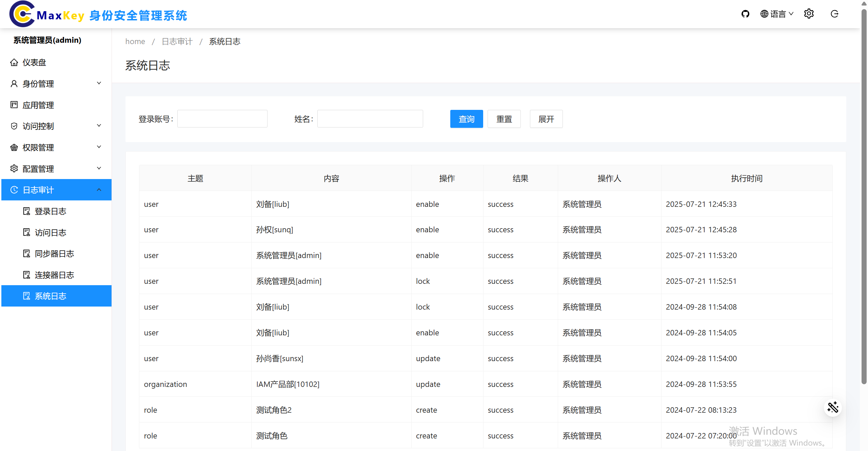
Task: Open 仪表盘 dashboard home icon item
Action: [x=34, y=62]
